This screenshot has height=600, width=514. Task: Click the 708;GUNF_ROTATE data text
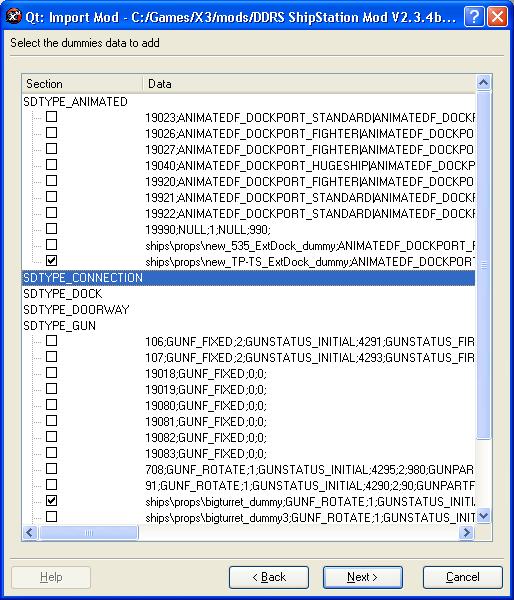[310, 470]
